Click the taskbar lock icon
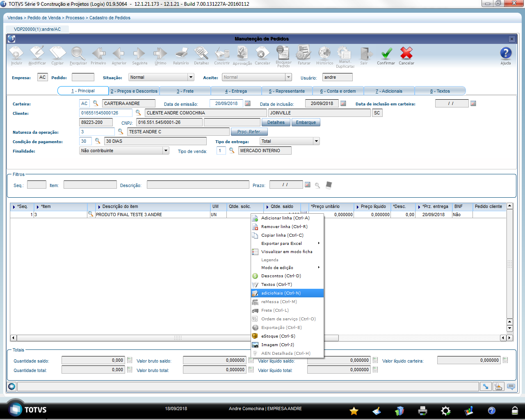The image size is (525, 420). coord(515,411)
